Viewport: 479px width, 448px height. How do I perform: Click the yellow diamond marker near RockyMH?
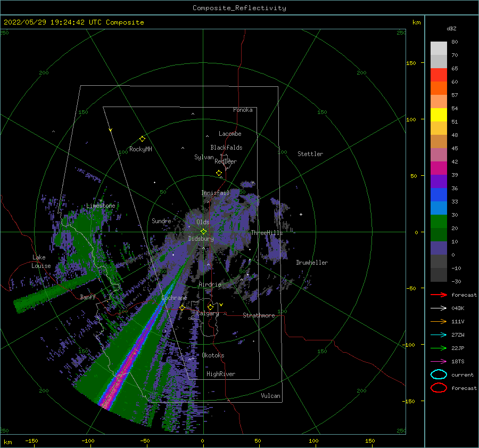[x=142, y=139]
